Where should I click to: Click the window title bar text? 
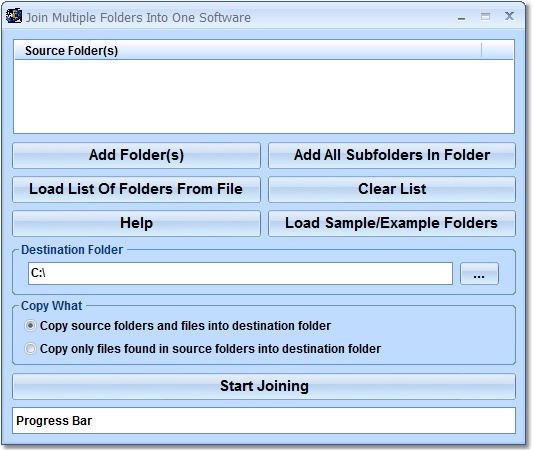point(138,17)
